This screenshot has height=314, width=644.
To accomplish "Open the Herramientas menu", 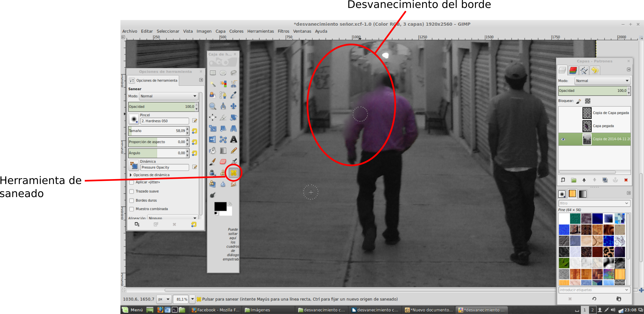I will [x=260, y=31].
